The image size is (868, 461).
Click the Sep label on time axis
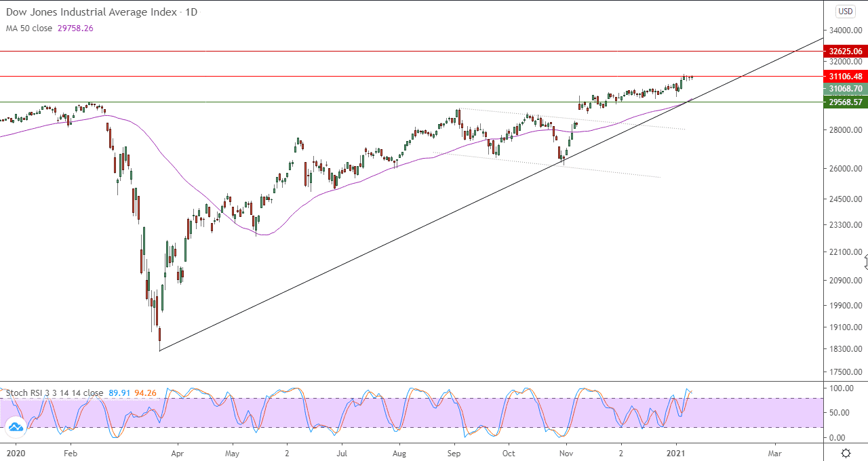tap(454, 452)
